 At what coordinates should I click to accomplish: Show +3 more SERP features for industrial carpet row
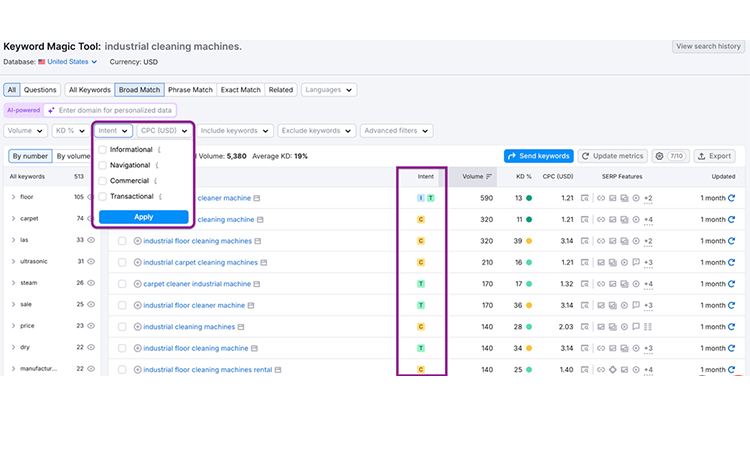(x=648, y=263)
